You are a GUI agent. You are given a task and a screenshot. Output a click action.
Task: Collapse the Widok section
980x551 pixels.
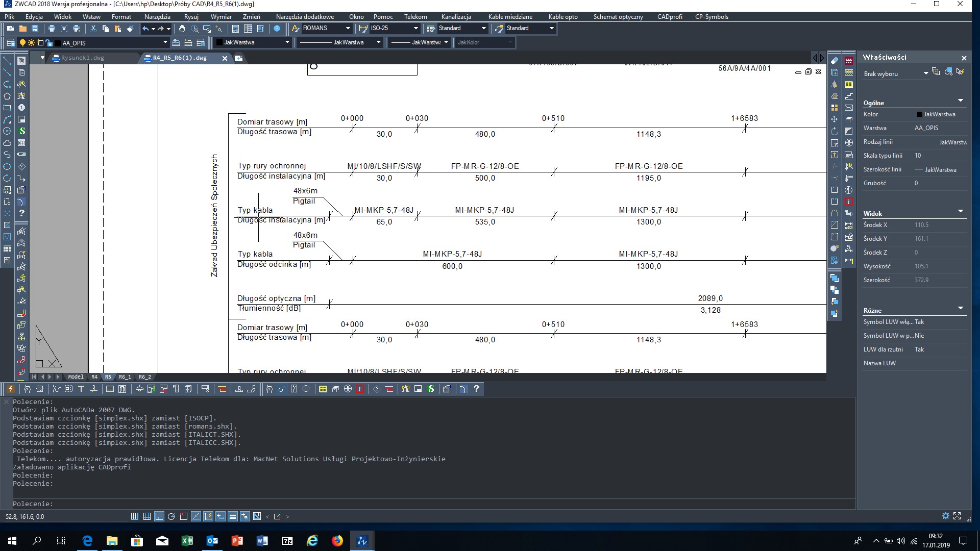(x=961, y=211)
